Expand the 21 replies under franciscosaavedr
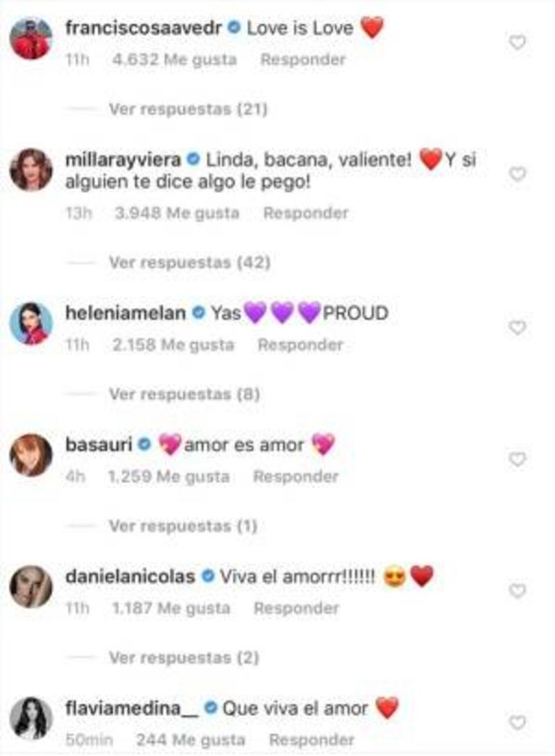This screenshot has width=555, height=756. pyautogui.click(x=188, y=109)
